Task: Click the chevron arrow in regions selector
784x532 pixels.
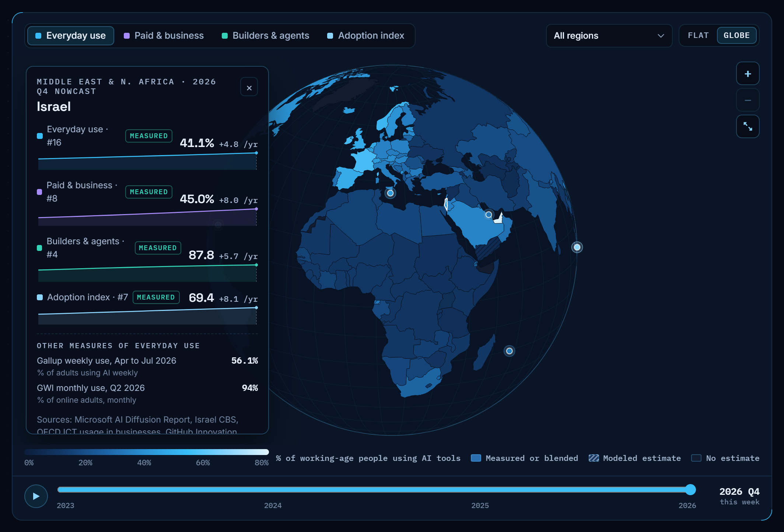Action: tap(661, 36)
